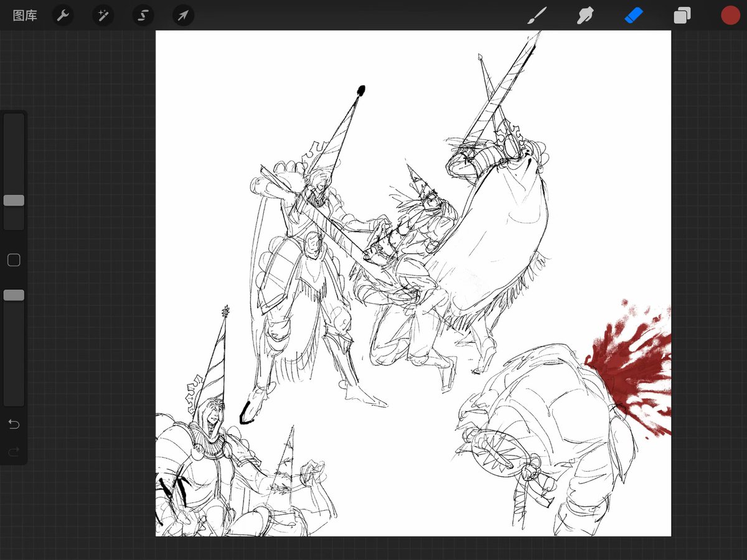Open the Actions wrench menu

[62, 16]
